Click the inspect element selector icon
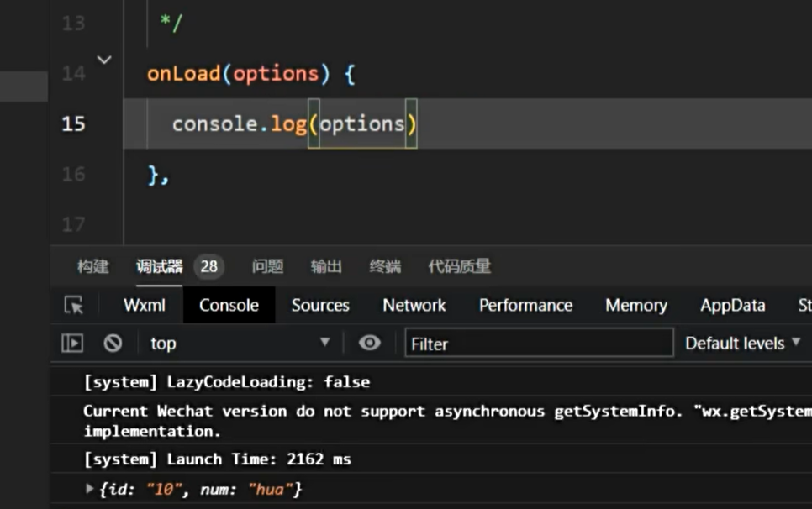Image resolution: width=812 pixels, height=509 pixels. (74, 306)
